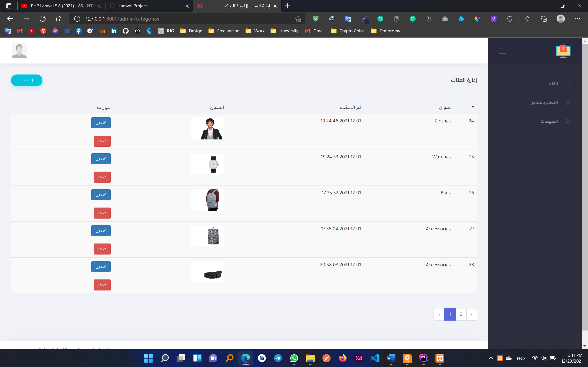Viewport: 588px width, 367px height.
Task: Click the gear icon beside التقييمات
Action: point(568,121)
